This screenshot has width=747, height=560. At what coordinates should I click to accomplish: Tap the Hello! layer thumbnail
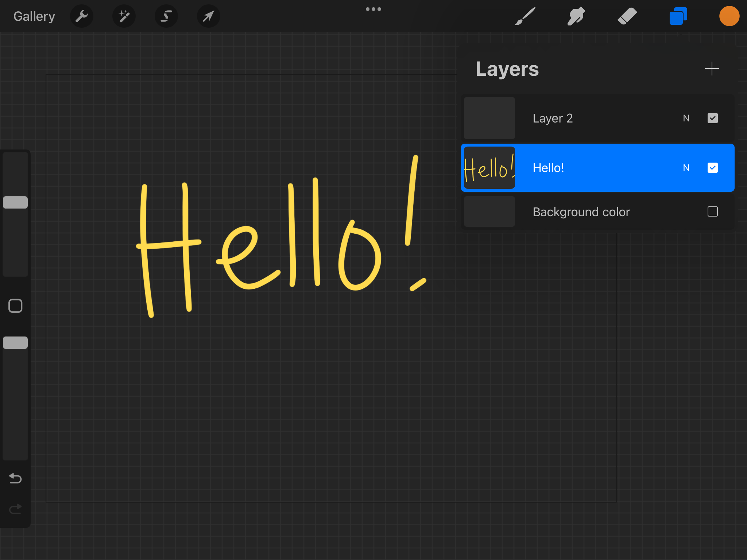(489, 168)
